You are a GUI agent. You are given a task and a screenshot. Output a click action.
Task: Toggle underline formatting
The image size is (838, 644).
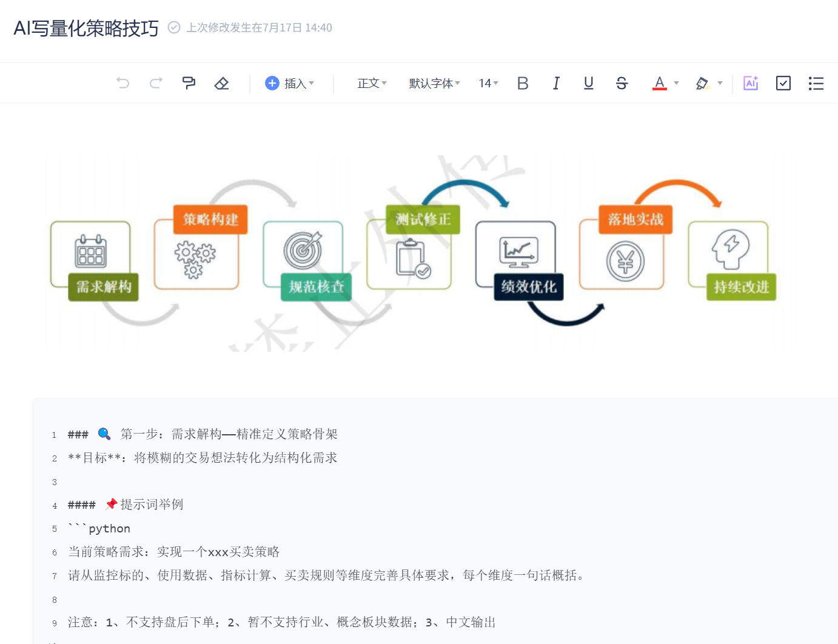[588, 83]
